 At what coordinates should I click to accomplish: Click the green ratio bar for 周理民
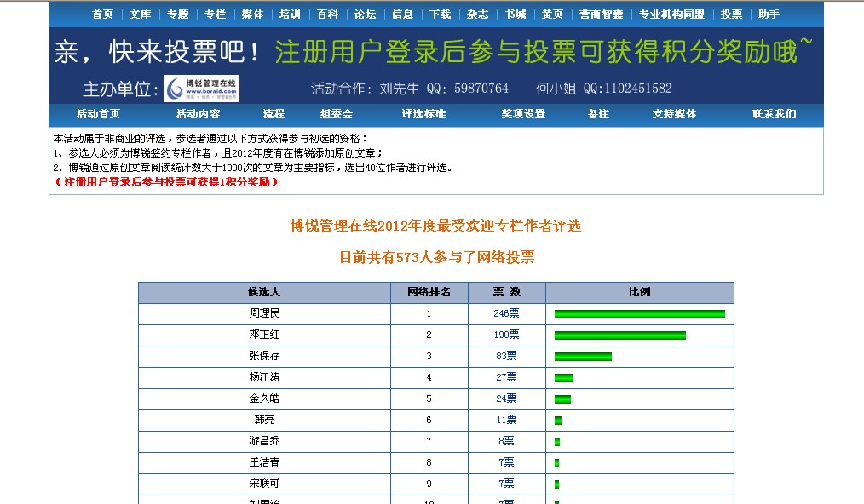[640, 314]
